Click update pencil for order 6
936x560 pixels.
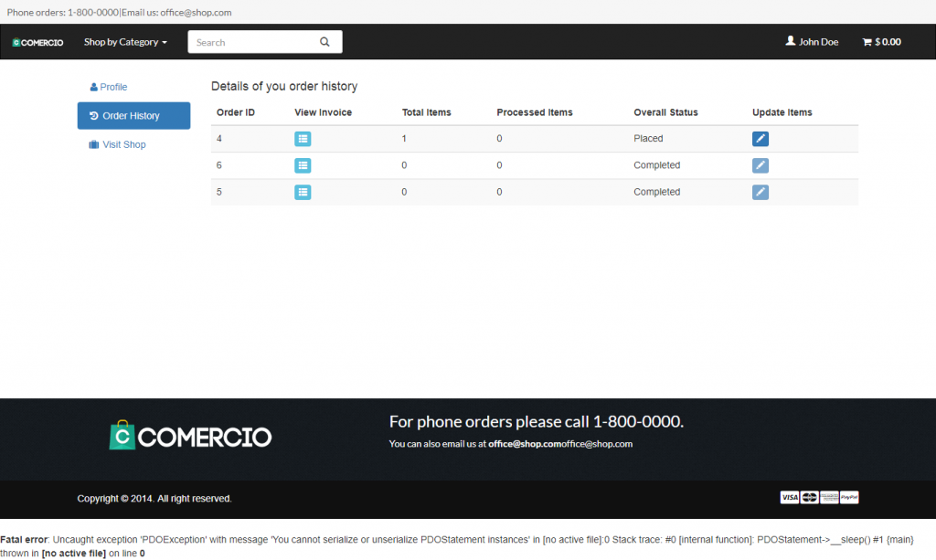pyautogui.click(x=760, y=165)
